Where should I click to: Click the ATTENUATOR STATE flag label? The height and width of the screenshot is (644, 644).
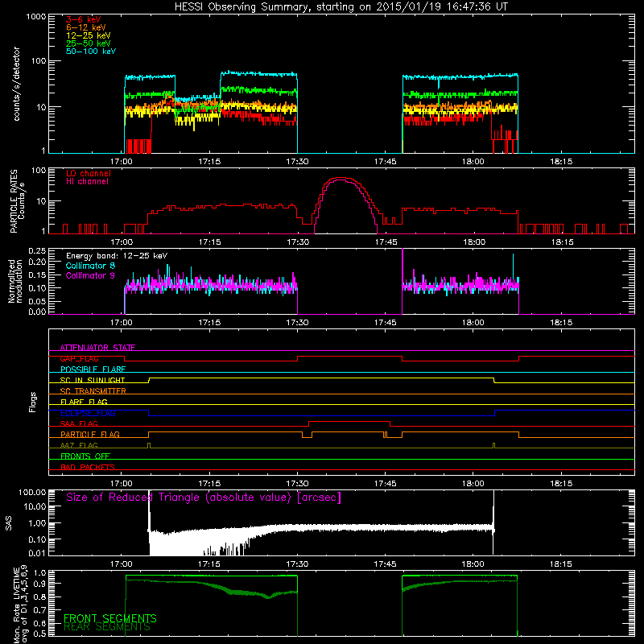pos(97,348)
